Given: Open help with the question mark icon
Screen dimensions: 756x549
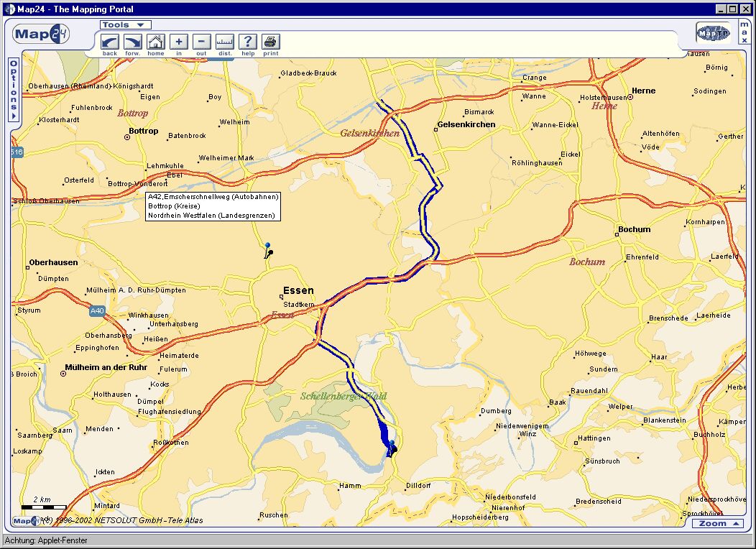Looking at the screenshot, I should coord(248,42).
